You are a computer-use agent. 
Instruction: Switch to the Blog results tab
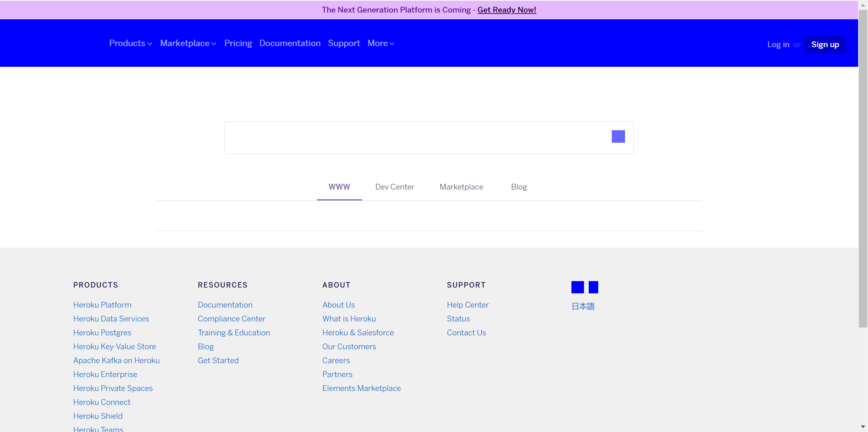click(x=519, y=187)
